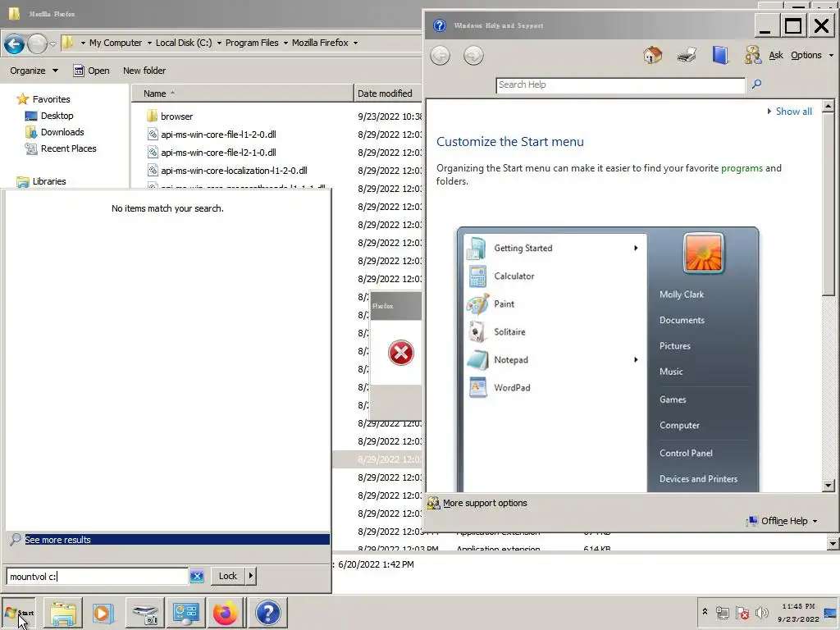Screen dimensions: 840x630
Task: Click the red error icon in Firefox dialog
Action: (400, 353)
